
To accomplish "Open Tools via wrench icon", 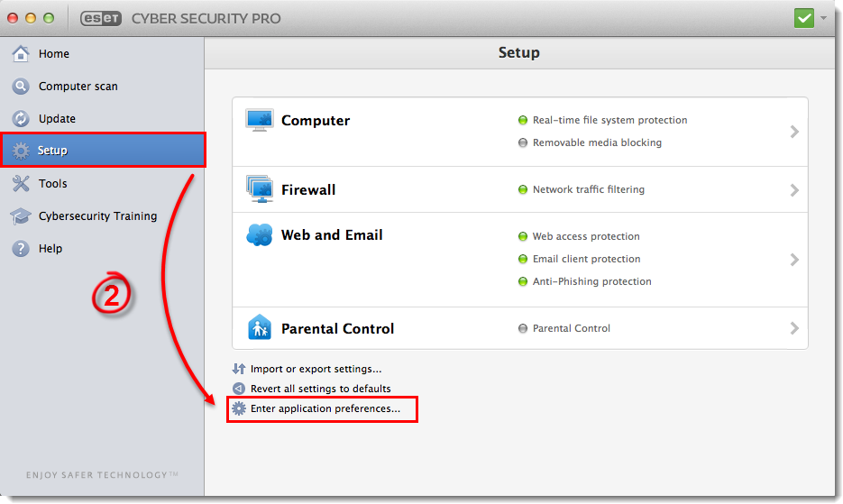I will point(21,183).
